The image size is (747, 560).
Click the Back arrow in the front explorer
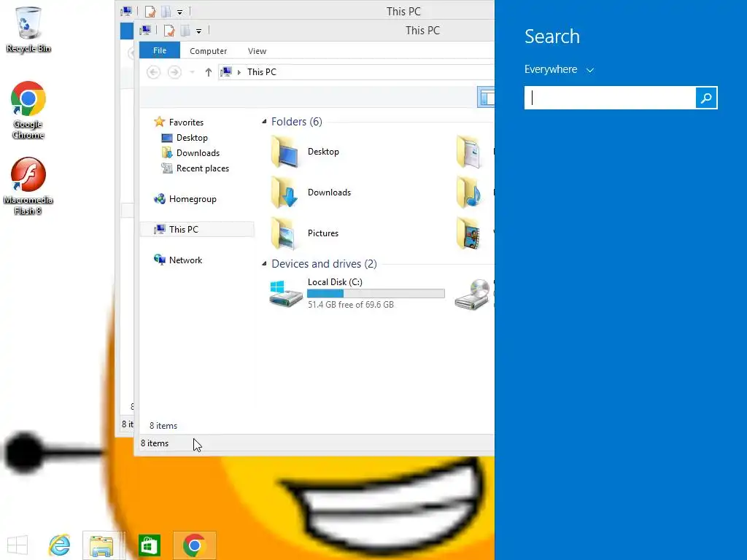tap(153, 72)
